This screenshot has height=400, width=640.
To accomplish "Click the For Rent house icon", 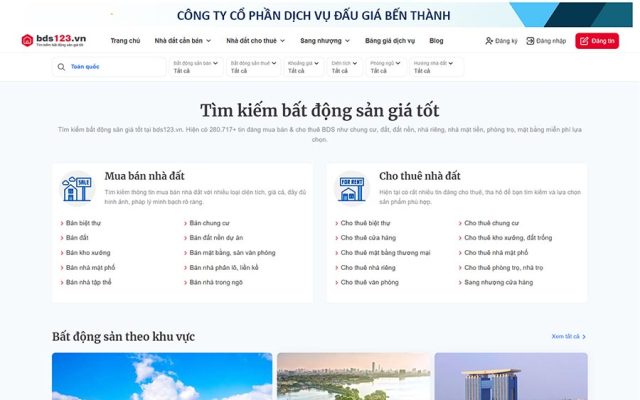I will 351,189.
